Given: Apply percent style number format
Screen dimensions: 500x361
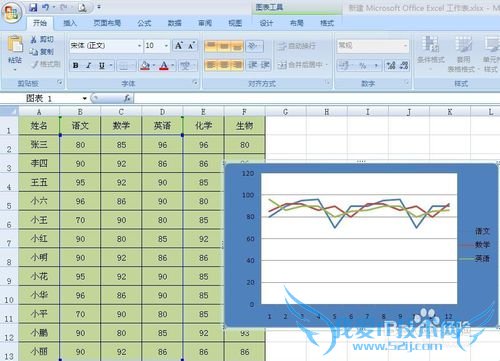Looking at the screenshot, I should click(x=363, y=65).
